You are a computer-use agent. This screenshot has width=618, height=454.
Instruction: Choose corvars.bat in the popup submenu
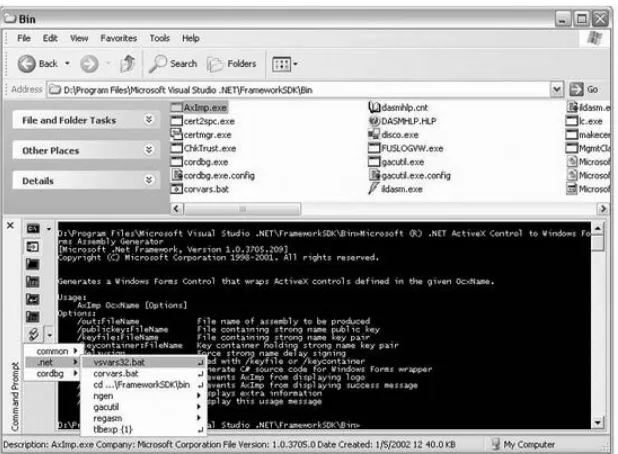click(143, 373)
